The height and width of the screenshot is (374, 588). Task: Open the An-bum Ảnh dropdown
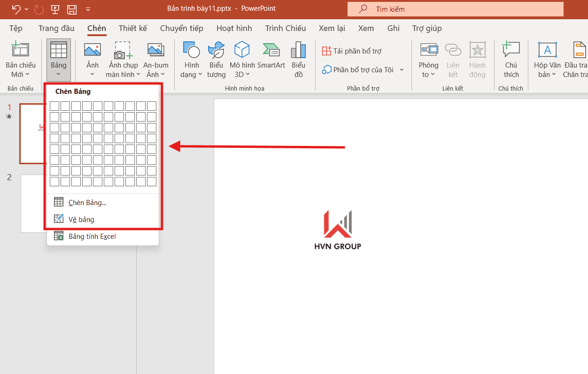pyautogui.click(x=156, y=60)
